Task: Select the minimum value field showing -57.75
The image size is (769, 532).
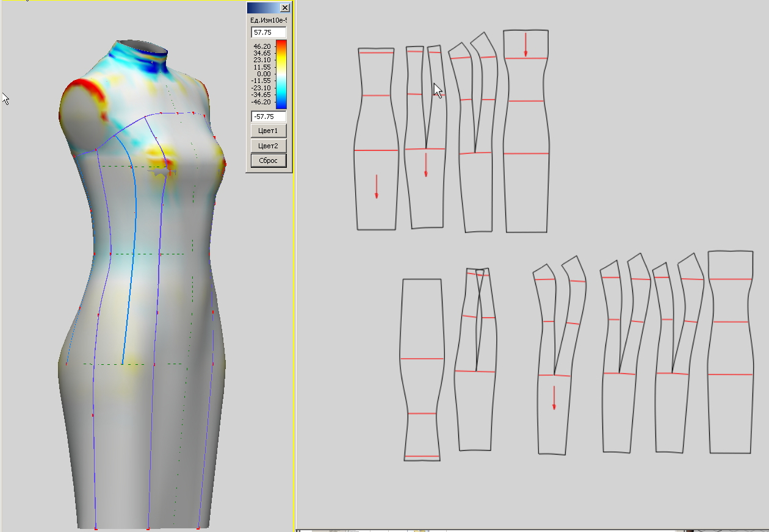Action: tap(269, 116)
